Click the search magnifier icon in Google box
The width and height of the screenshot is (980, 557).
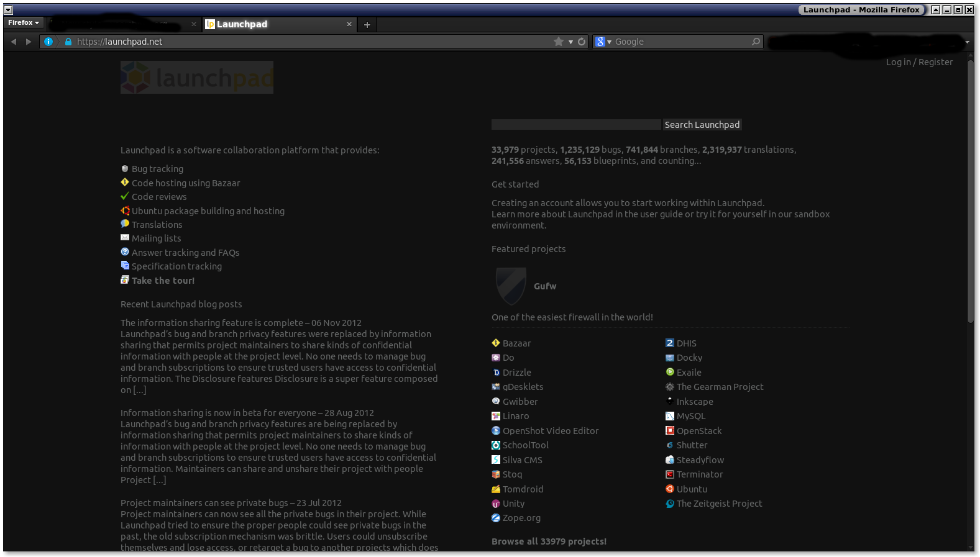(x=756, y=42)
